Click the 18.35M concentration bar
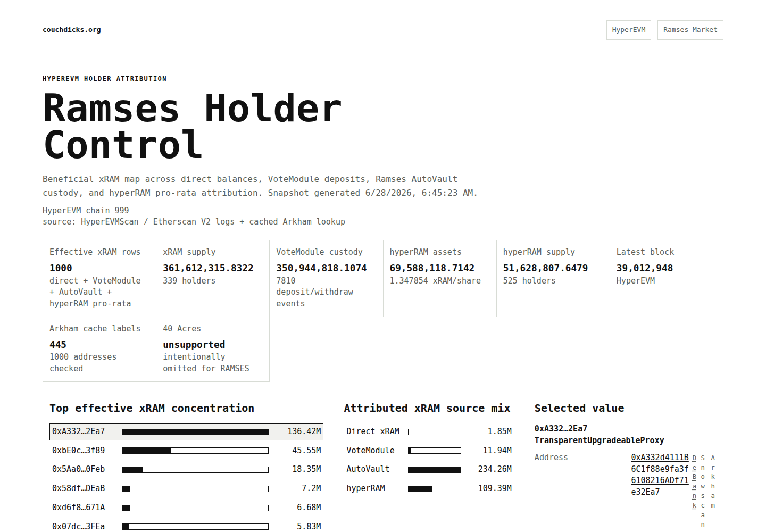Viewport: 766px width, 532px height. (x=195, y=470)
